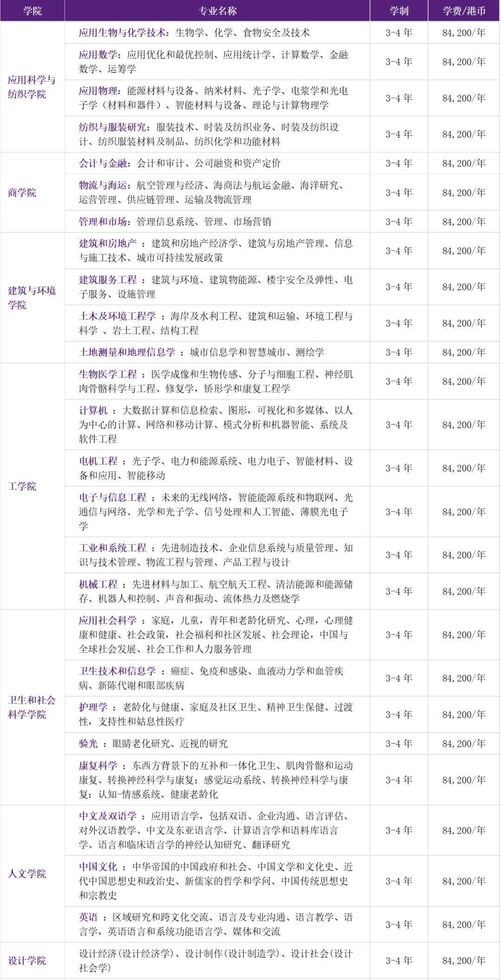501x980 pixels.
Task: Click the 设计学院 college cell
Action: point(27,961)
